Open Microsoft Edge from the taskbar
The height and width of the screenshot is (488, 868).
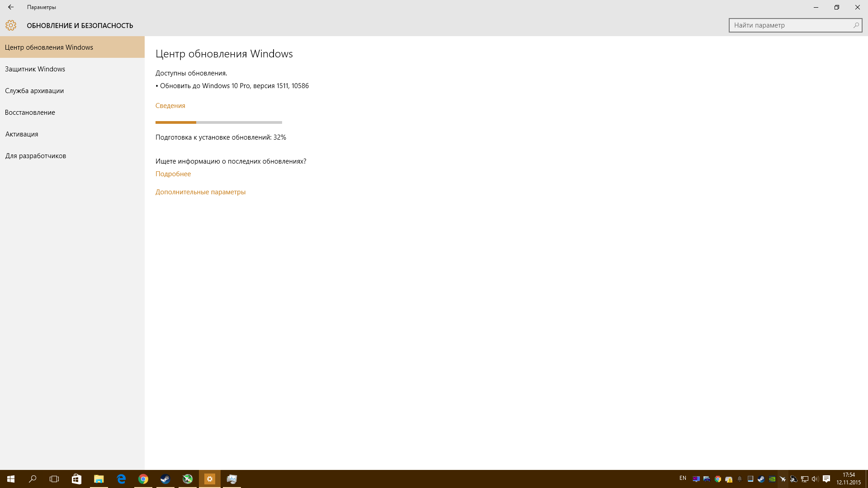pyautogui.click(x=121, y=479)
